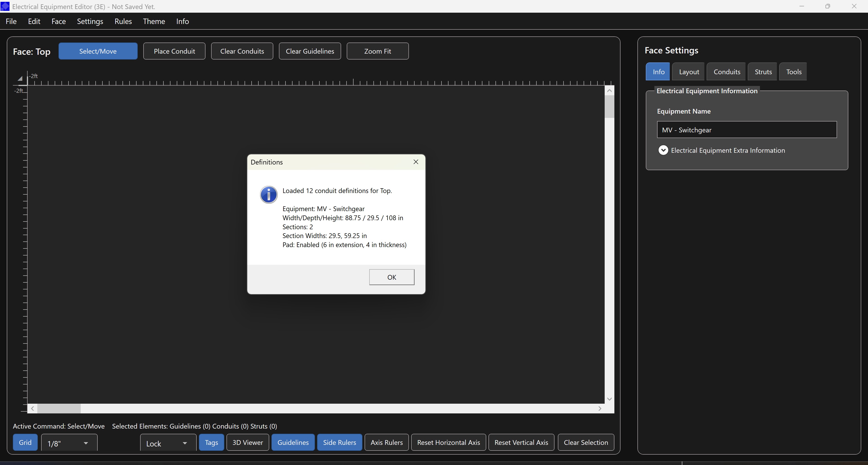The image size is (868, 465).
Task: Click the Clear Guidelines tool
Action: (310, 51)
